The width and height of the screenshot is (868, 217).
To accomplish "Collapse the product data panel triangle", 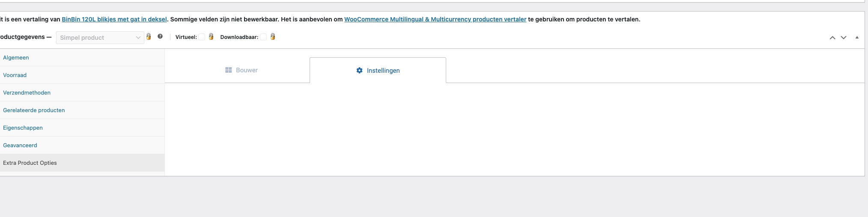I will (857, 38).
